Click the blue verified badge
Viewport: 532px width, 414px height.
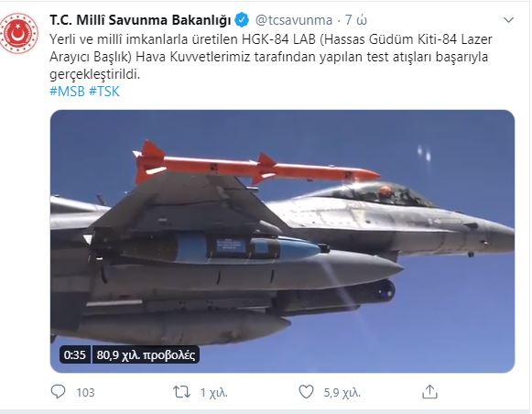242,20
